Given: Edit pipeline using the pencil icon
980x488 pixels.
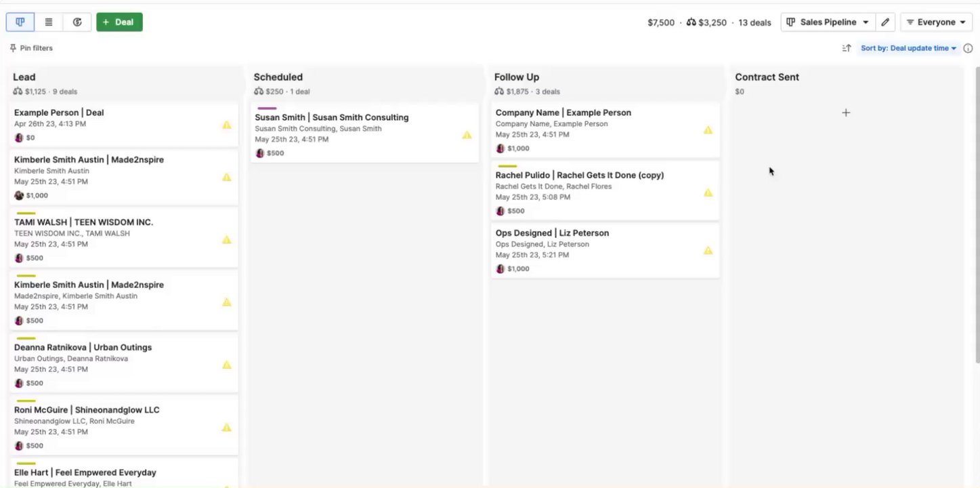Looking at the screenshot, I should pyautogui.click(x=885, y=22).
